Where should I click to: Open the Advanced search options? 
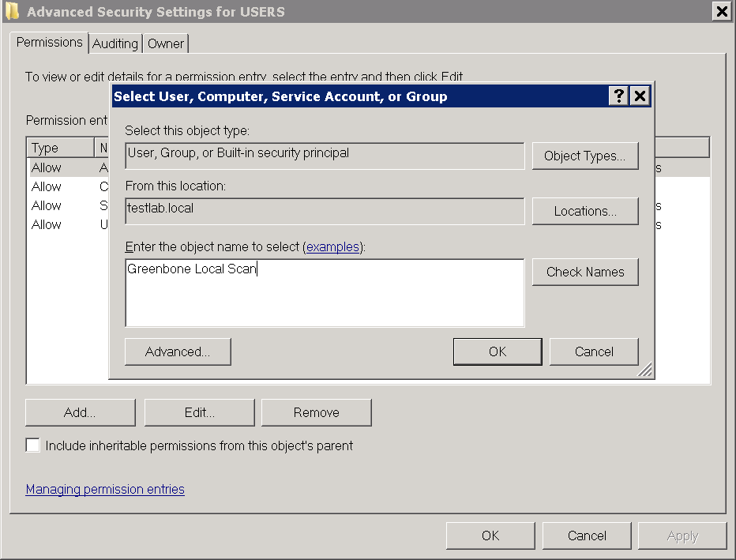[178, 351]
